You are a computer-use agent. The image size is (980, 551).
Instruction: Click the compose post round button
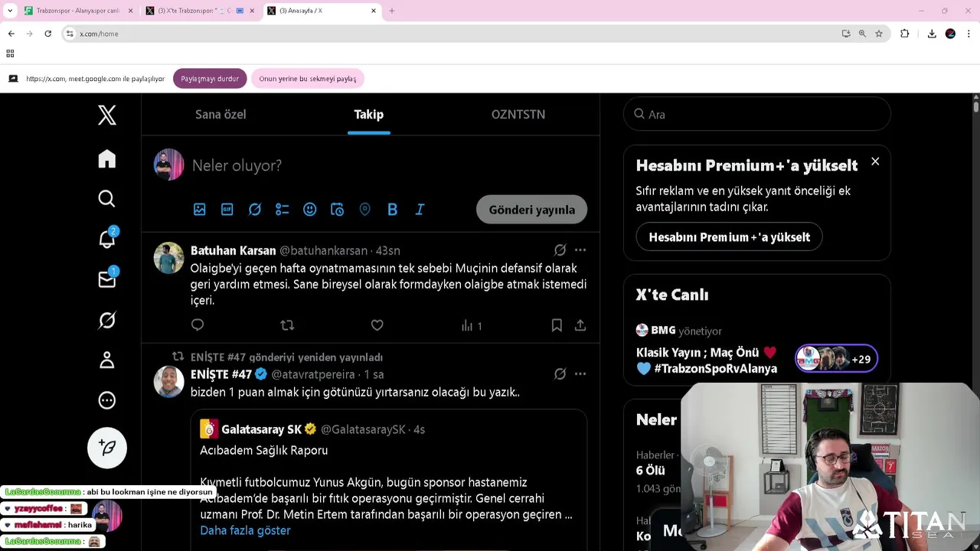click(107, 448)
